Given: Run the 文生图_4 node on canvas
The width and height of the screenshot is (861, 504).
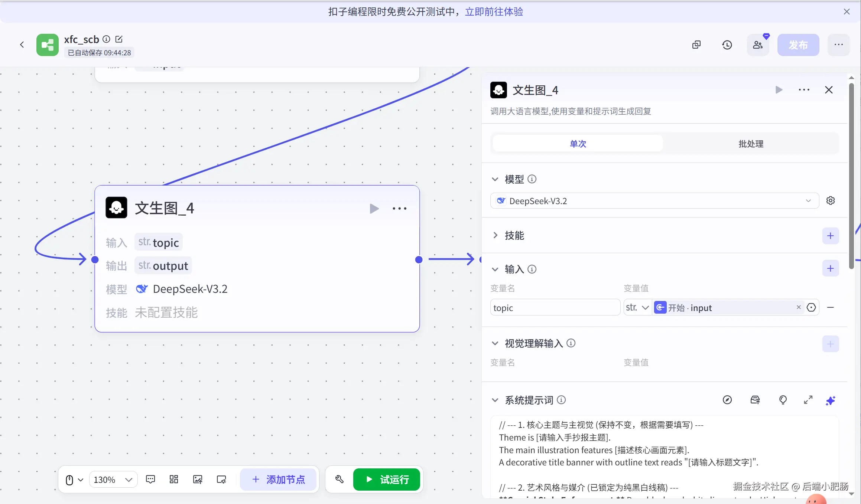Looking at the screenshot, I should coord(374,209).
